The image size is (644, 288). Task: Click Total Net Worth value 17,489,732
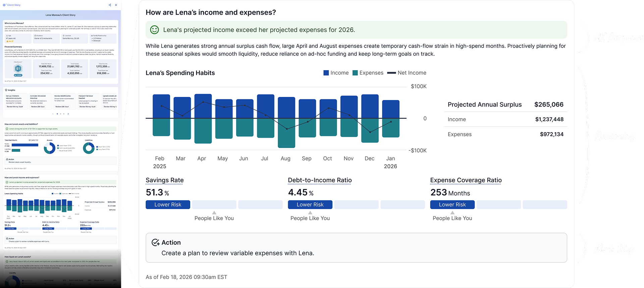coord(45,66)
